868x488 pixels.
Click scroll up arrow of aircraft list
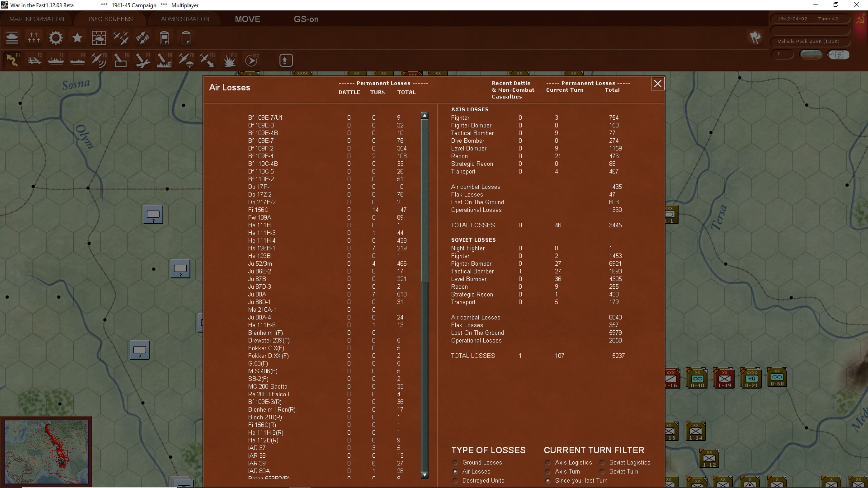[x=425, y=115]
